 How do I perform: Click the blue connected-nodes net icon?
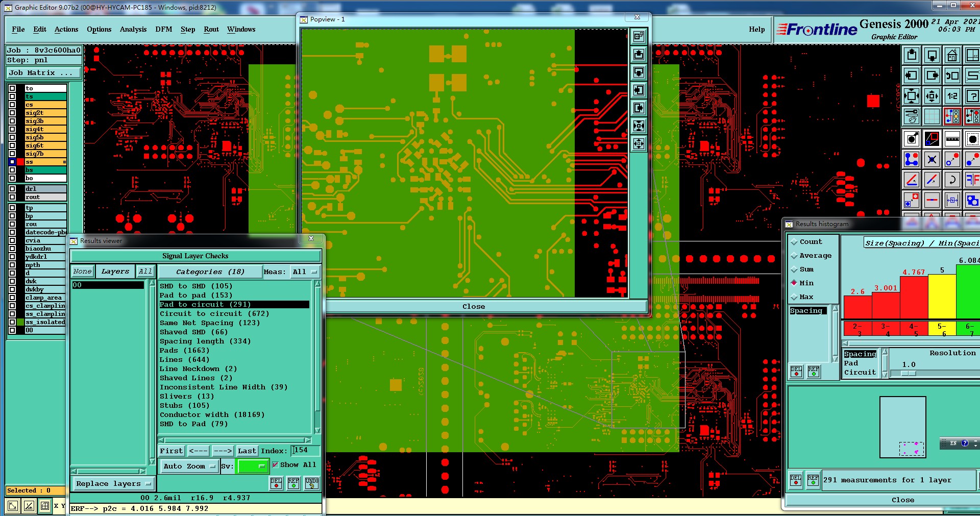coord(912,159)
